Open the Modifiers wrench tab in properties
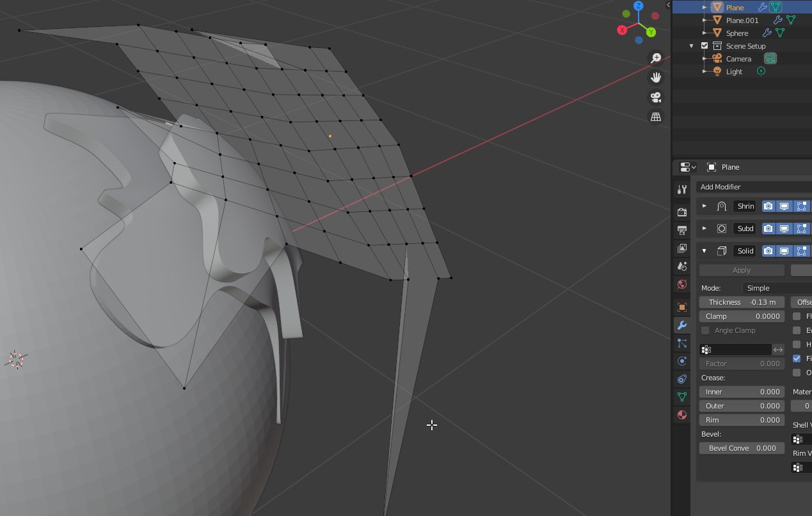The image size is (812, 516). [x=682, y=325]
